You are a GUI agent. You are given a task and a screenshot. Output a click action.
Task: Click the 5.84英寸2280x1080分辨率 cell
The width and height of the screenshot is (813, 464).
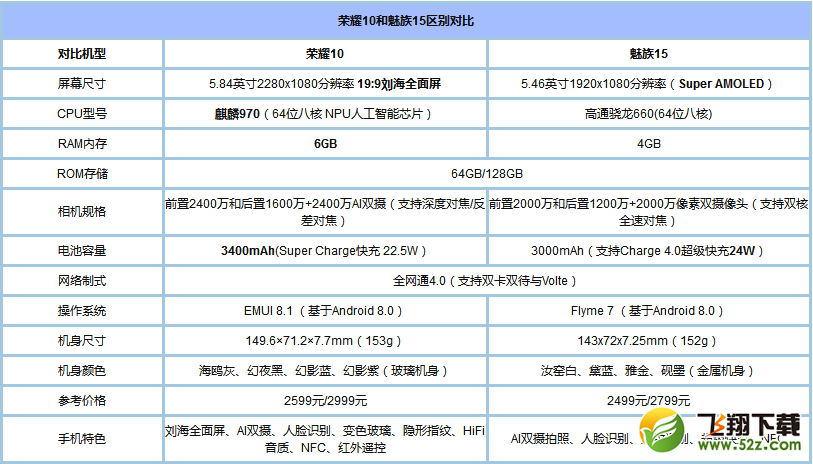pyautogui.click(x=325, y=83)
